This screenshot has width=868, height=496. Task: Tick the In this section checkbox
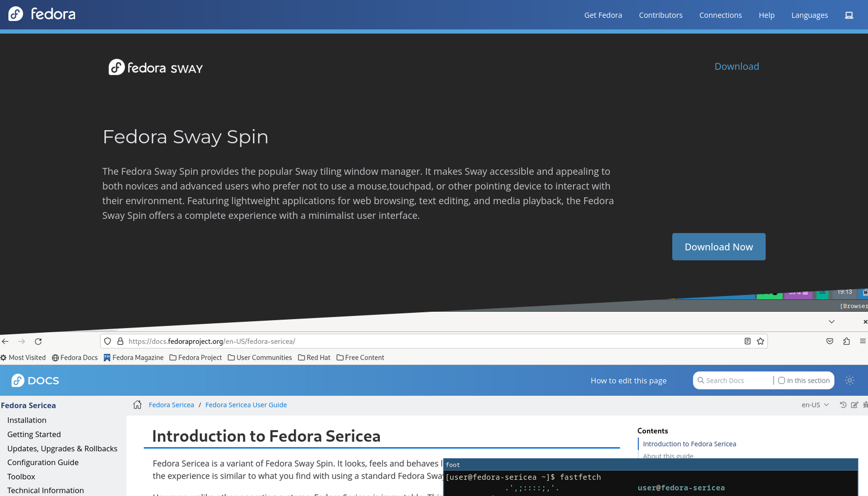(x=781, y=381)
